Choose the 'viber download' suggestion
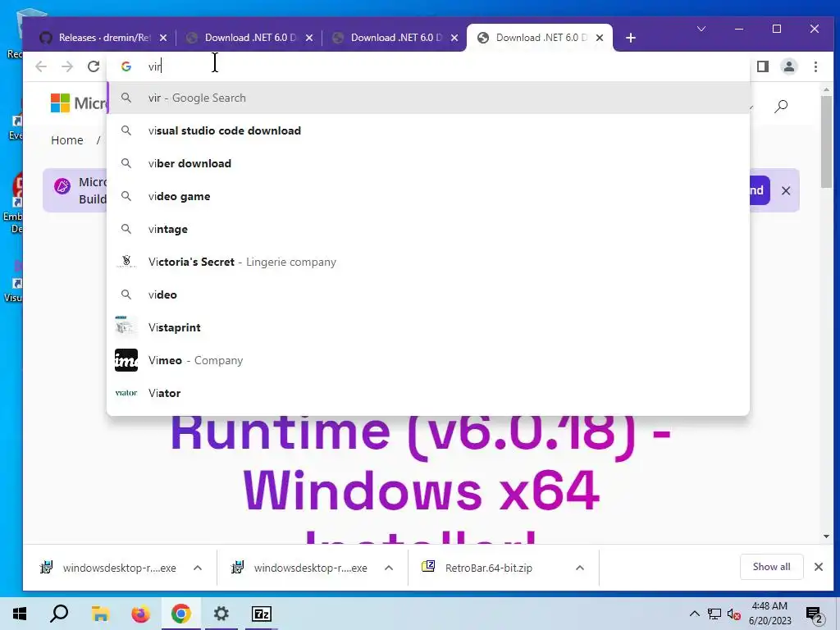This screenshot has width=840, height=630. click(428, 163)
